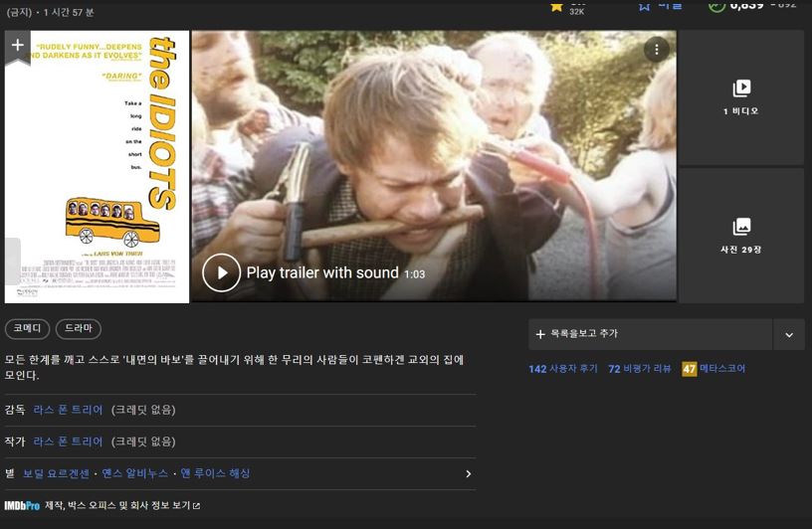Open the 1 비디오 video gallery tile

click(x=740, y=96)
